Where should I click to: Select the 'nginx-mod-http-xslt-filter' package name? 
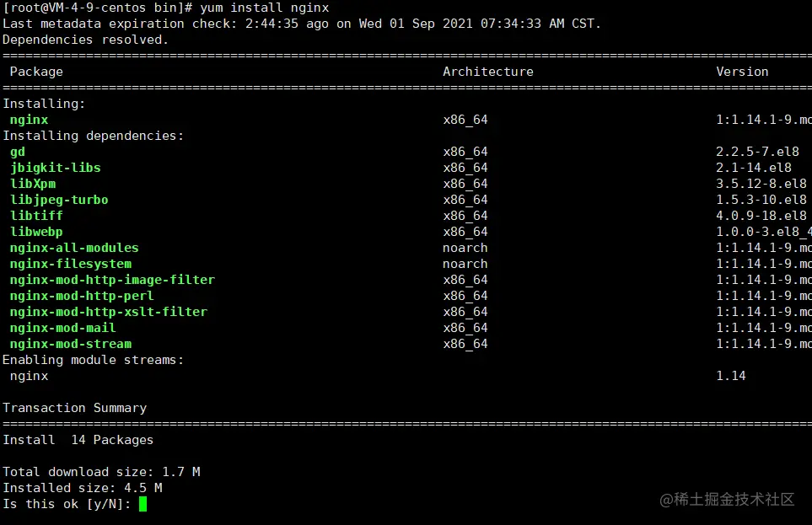(108, 312)
